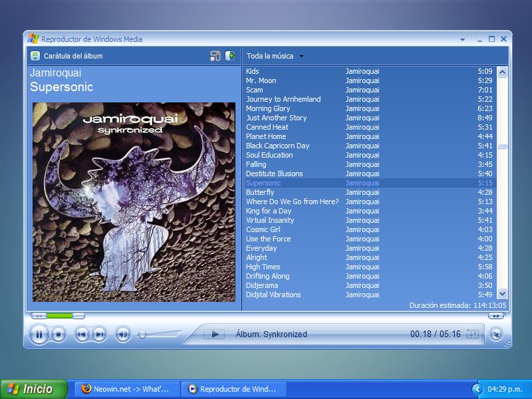Screen dimensions: 532x399
Task: Click playlist scrollbar up arrow
Action: click(x=503, y=72)
